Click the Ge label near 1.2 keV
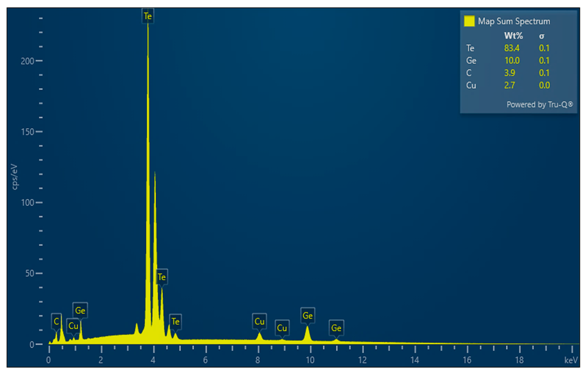Viewport: 588px width, 375px height. tap(80, 310)
